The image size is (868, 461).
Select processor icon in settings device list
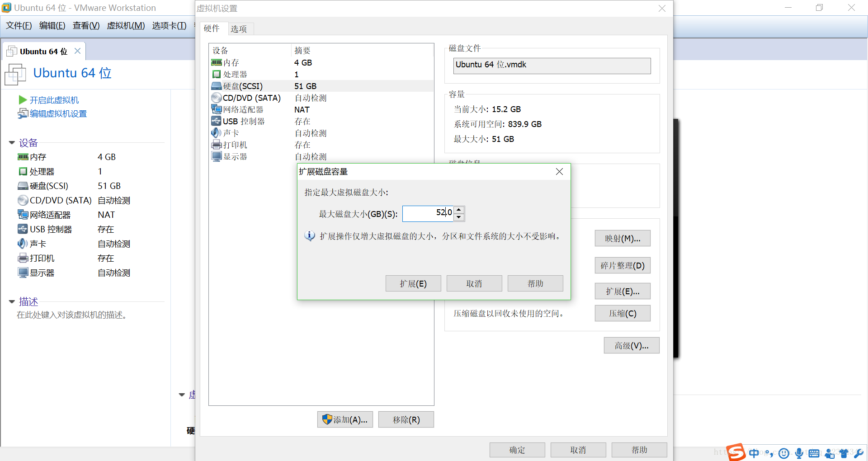coord(217,74)
